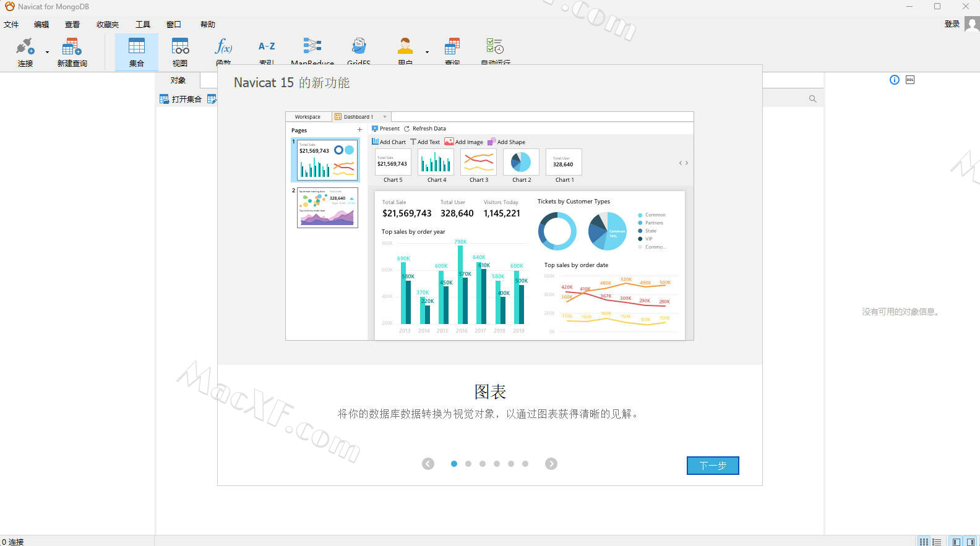
Task: Click the 登录 (Sign in) link
Action: click(x=952, y=24)
